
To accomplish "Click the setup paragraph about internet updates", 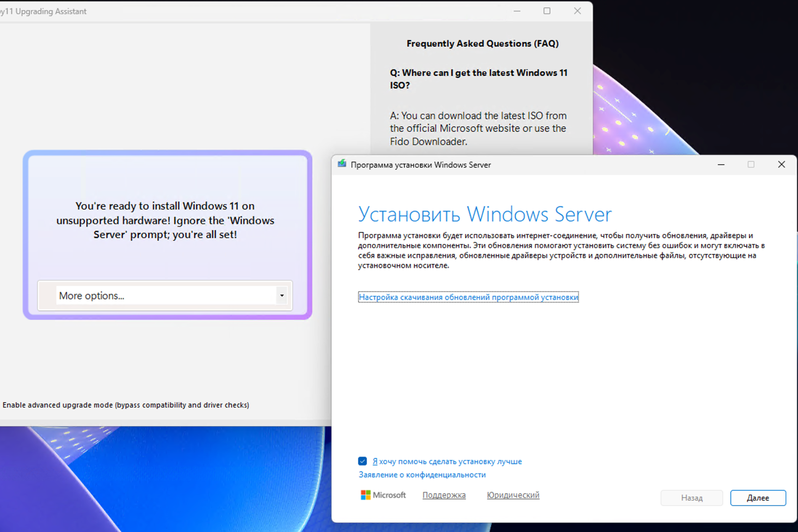I will (561, 251).
